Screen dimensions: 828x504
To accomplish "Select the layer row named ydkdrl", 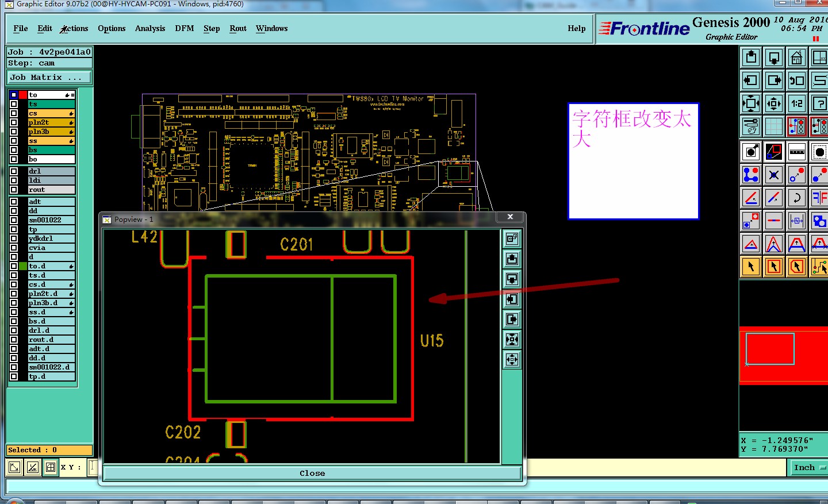I will click(x=51, y=238).
